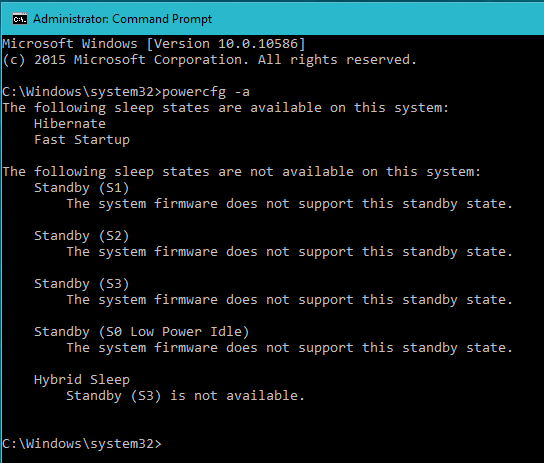This screenshot has height=463, width=544.
Task: Click the Standby (S2) line
Action: pyautogui.click(x=82, y=236)
